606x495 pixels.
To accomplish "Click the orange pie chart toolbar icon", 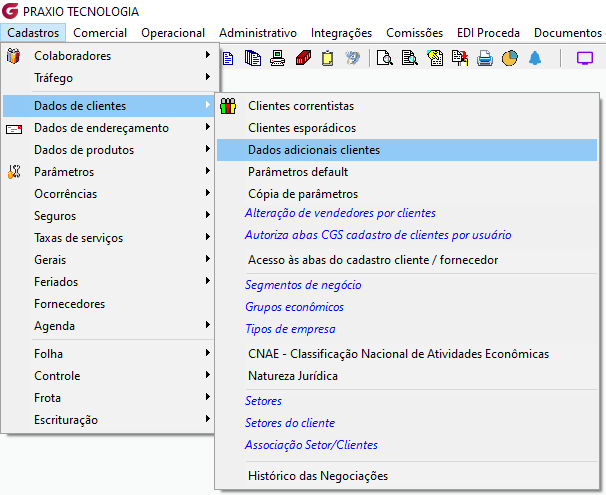I will click(x=510, y=58).
